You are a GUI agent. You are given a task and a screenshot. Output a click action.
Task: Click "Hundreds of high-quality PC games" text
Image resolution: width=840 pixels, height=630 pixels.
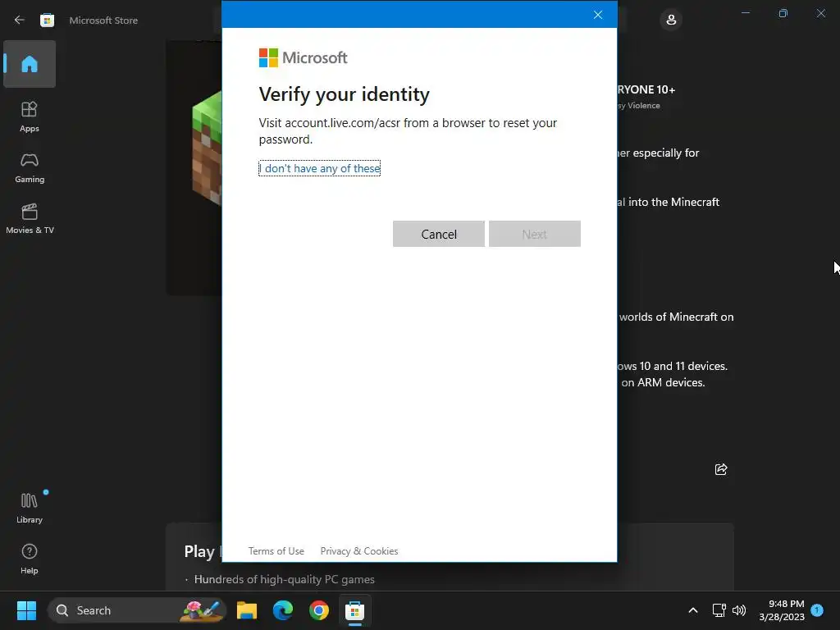pyautogui.click(x=284, y=579)
